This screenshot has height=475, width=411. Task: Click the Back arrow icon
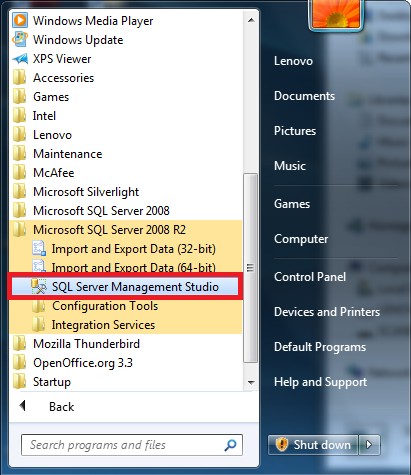23,406
